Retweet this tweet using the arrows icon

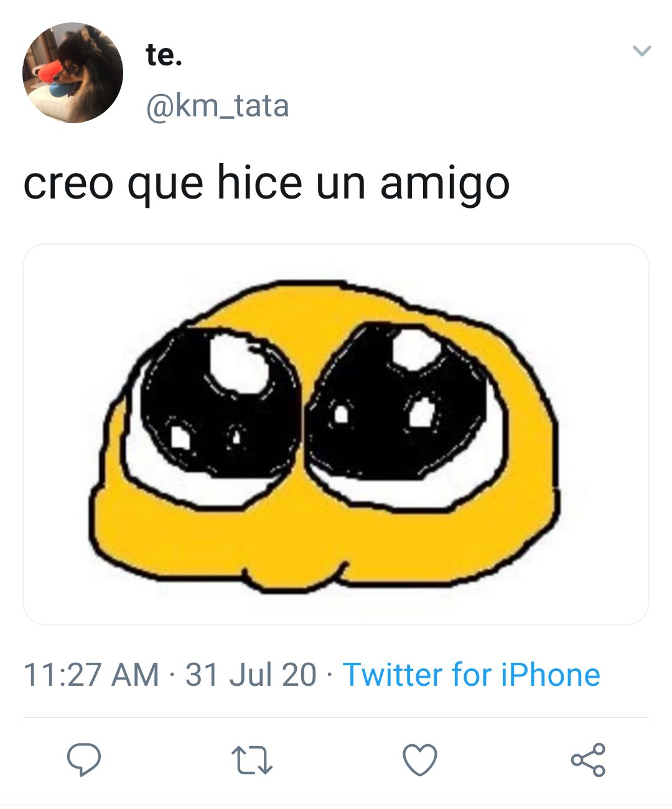click(x=251, y=760)
